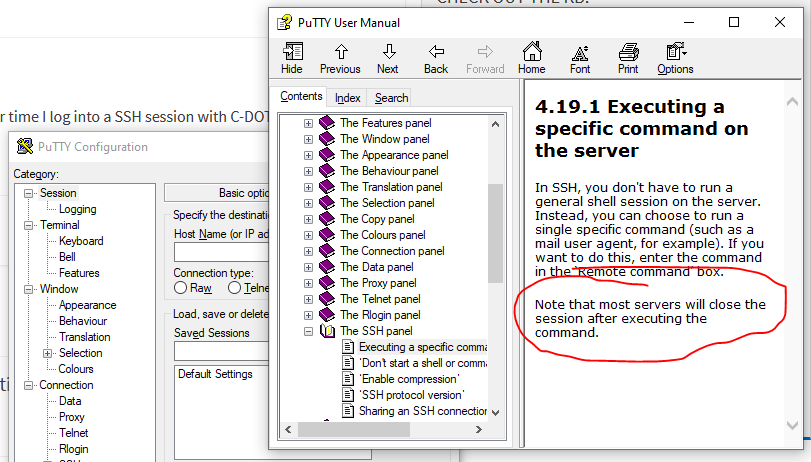Select Logging in PuTTY Configuration tree

click(x=78, y=209)
